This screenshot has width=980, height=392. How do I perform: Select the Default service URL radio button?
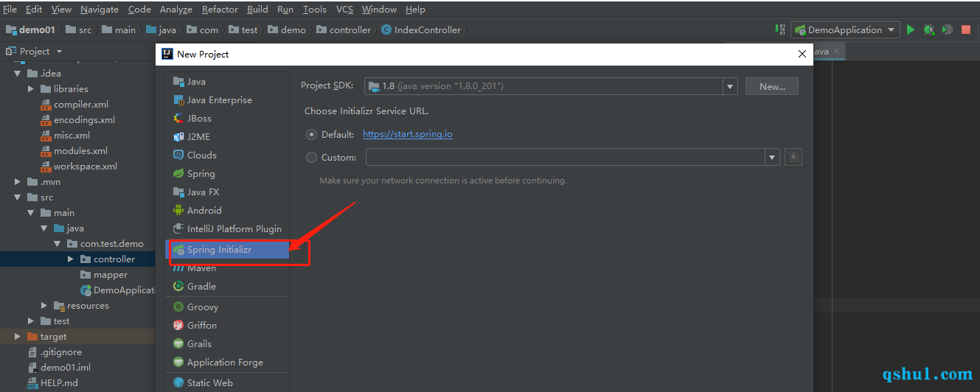pos(311,135)
